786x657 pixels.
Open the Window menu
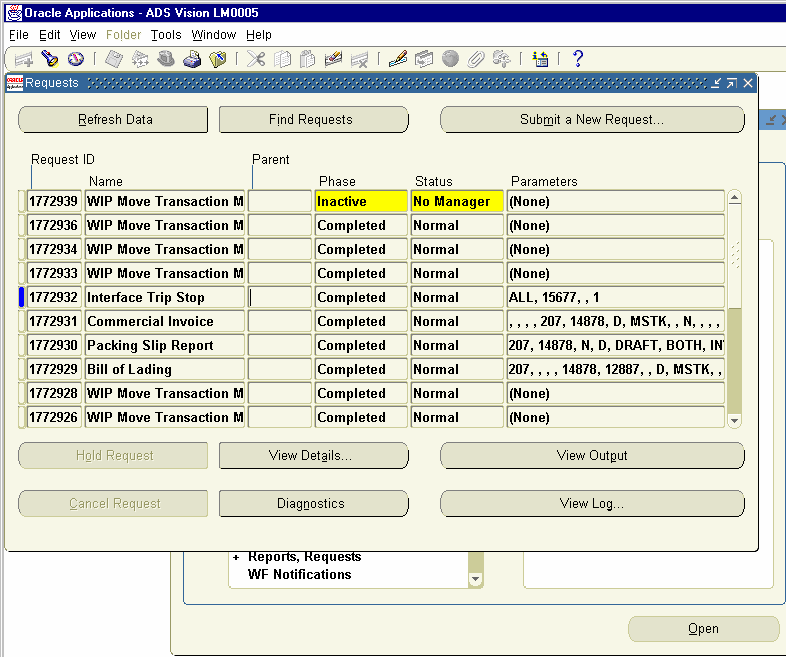(x=214, y=35)
